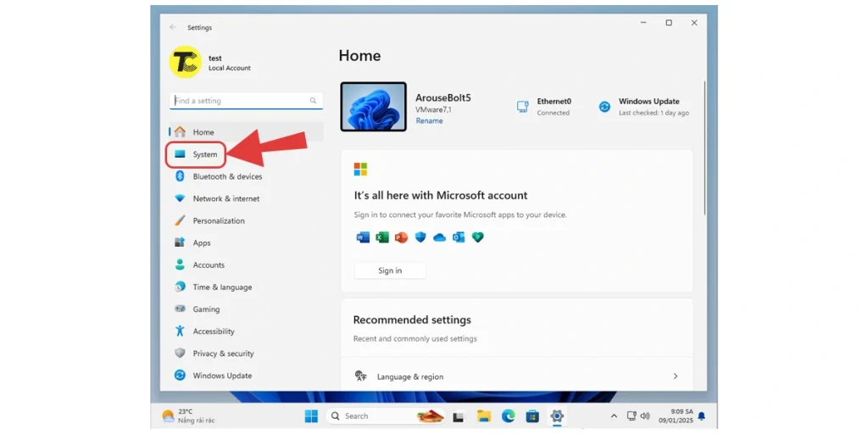Open Bluetooth & devices settings
Image resolution: width=868 pixels, height=434 pixels.
point(226,176)
